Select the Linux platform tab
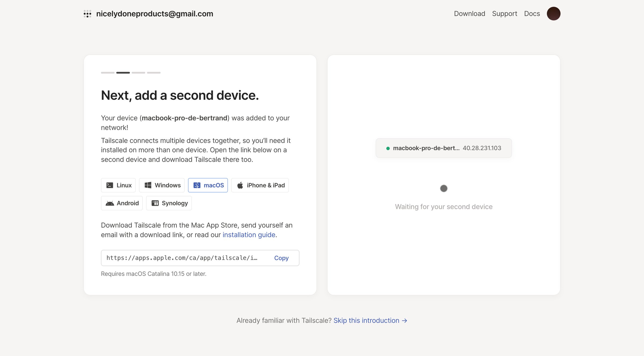The image size is (644, 356). 118,185
